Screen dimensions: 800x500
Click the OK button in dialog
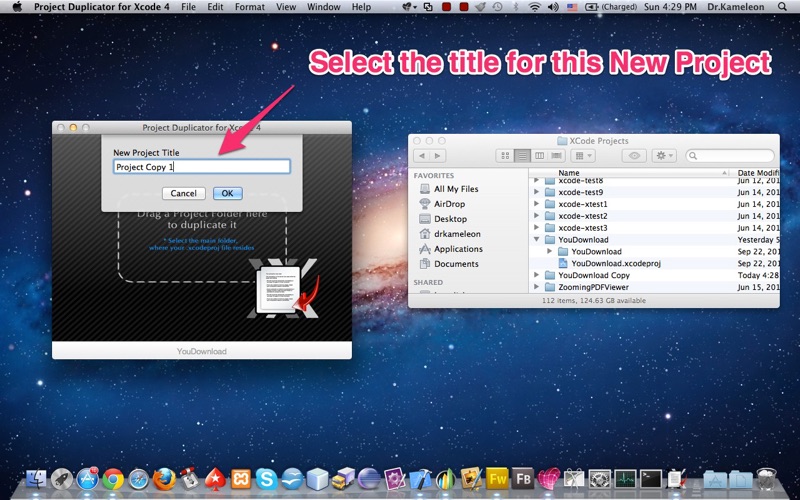tap(228, 193)
